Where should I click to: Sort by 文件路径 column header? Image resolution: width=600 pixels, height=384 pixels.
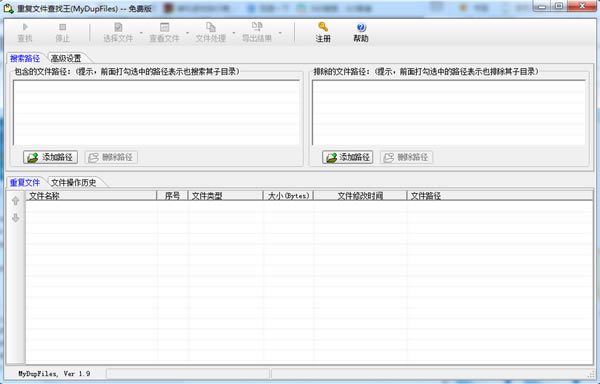[500, 196]
